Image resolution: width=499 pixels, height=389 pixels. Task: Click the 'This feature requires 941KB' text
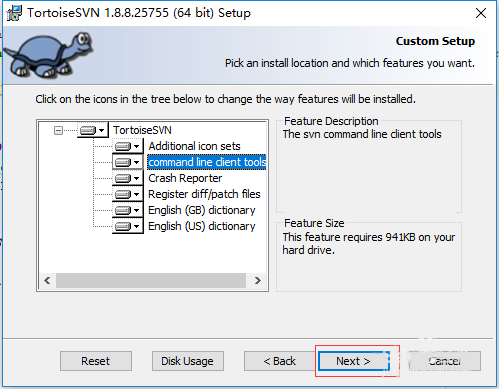(369, 243)
